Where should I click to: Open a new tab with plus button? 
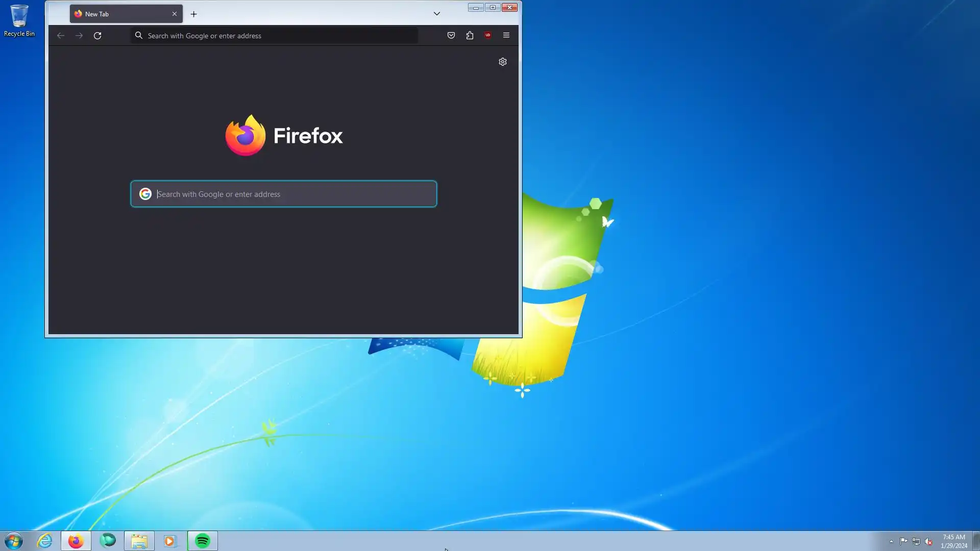coord(194,14)
